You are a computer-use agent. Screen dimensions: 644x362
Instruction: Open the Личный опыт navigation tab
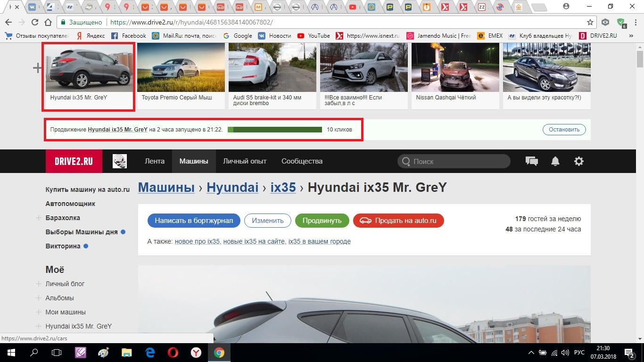coord(245,161)
